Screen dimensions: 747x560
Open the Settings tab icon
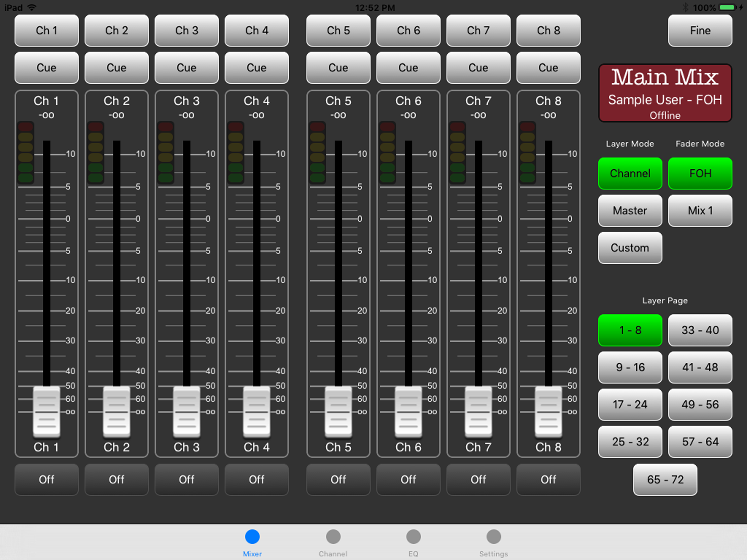point(493,537)
